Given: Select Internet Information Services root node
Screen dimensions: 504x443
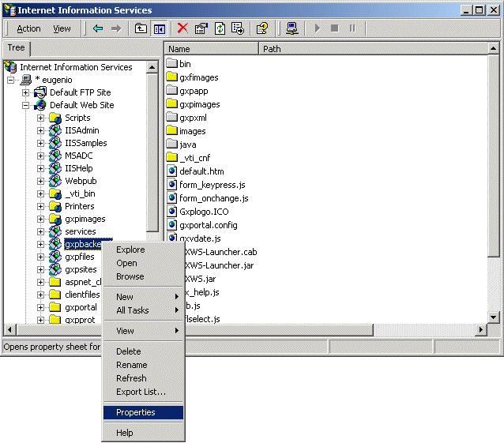Looking at the screenshot, I should point(76,67).
